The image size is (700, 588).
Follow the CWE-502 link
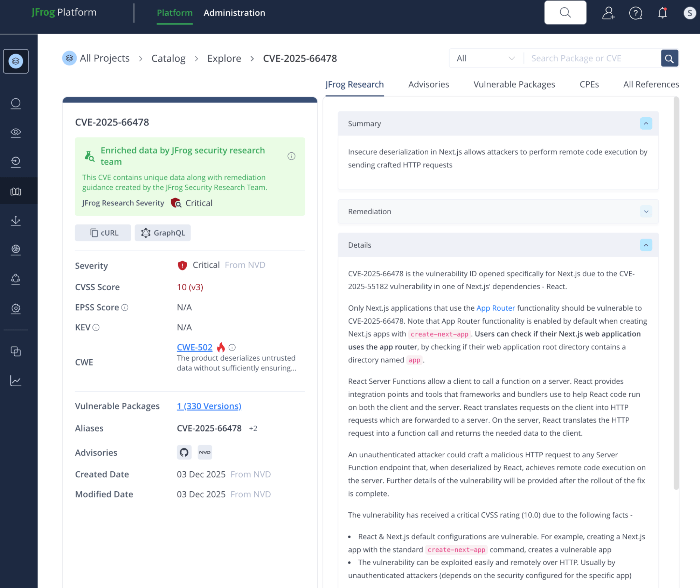[x=194, y=347]
